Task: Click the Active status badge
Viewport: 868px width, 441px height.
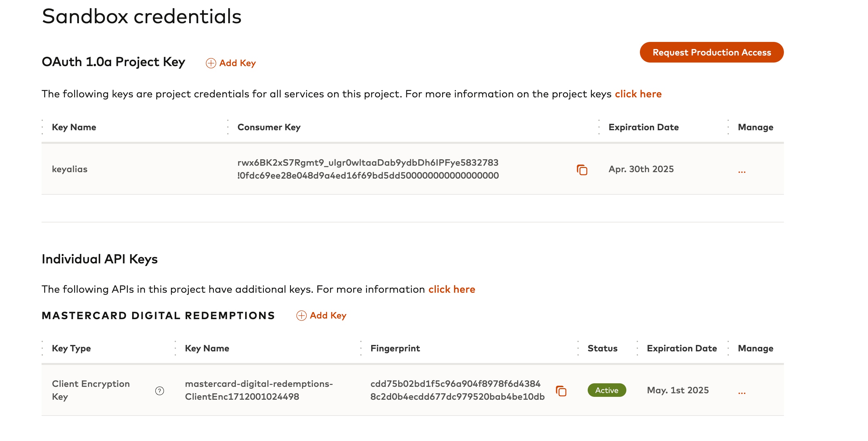Action: click(x=606, y=390)
